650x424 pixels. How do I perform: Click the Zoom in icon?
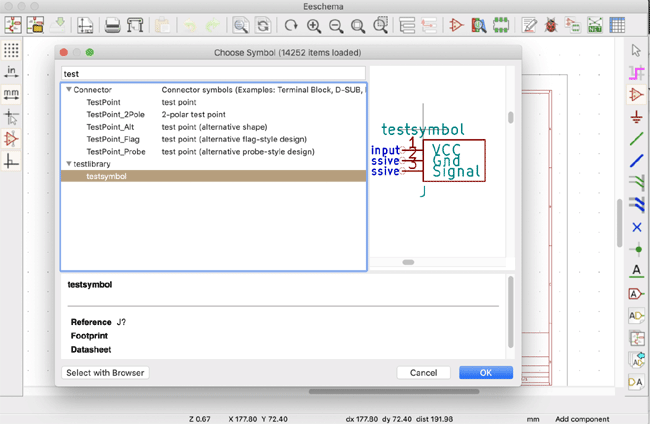point(314,25)
